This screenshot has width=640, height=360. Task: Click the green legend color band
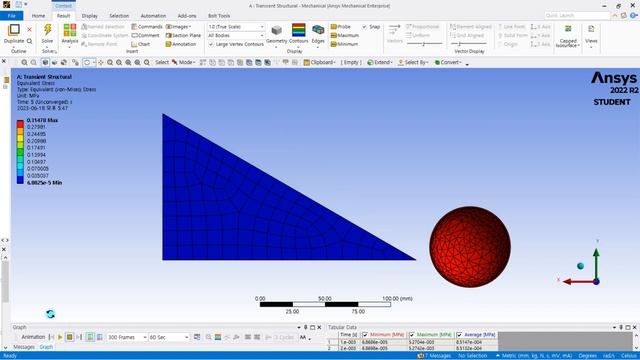[x=20, y=151]
